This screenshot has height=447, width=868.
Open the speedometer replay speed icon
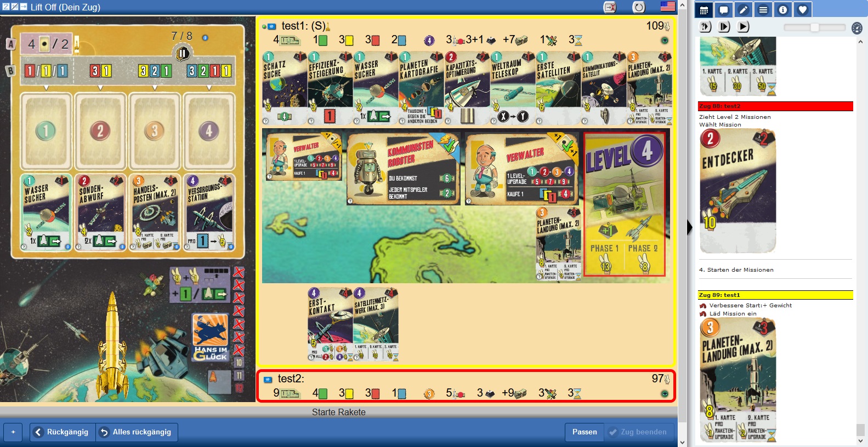(857, 28)
